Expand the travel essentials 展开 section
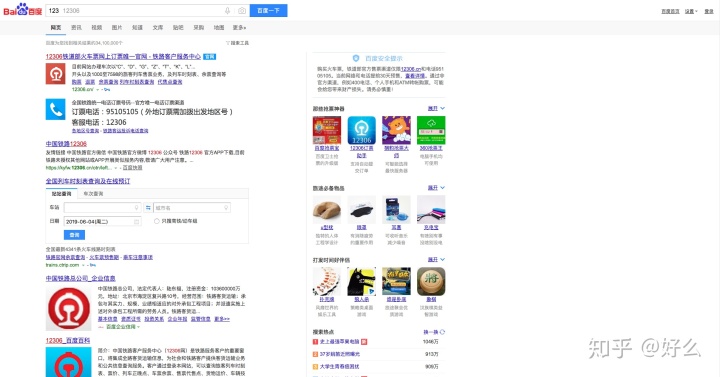The width and height of the screenshot is (720, 377). coord(436,188)
